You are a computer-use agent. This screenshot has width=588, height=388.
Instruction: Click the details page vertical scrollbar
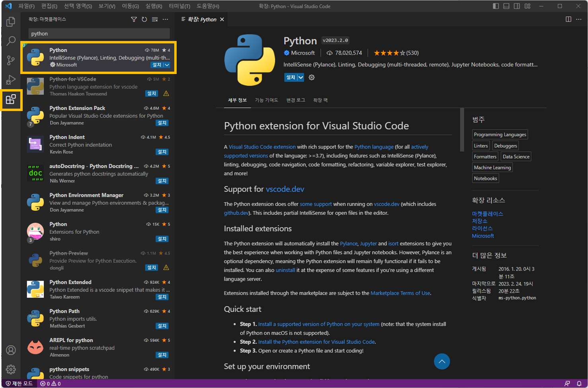coord(462,130)
